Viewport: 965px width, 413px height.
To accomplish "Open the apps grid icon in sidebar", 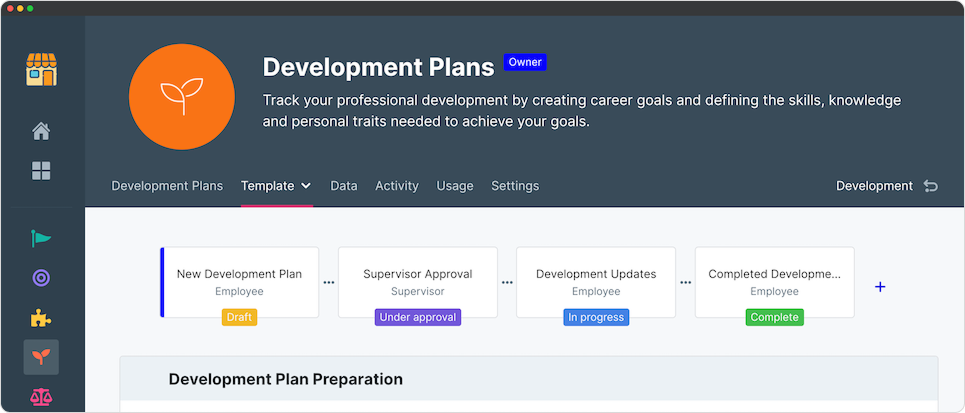I will click(41, 171).
